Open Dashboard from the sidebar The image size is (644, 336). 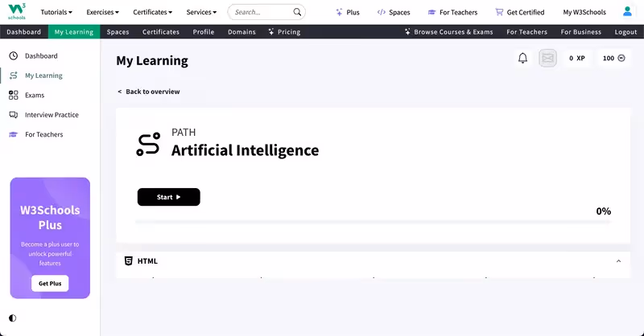click(41, 55)
